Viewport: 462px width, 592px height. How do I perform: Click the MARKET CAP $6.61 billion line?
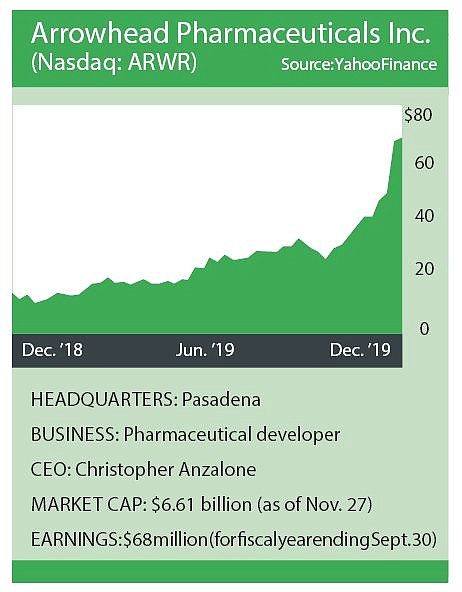[201, 504]
